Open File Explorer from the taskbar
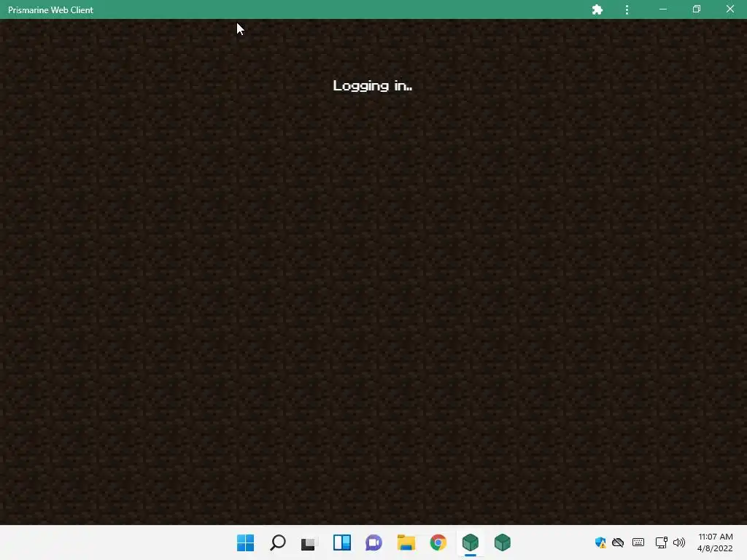Screen dimensions: 747x560 pos(406,542)
